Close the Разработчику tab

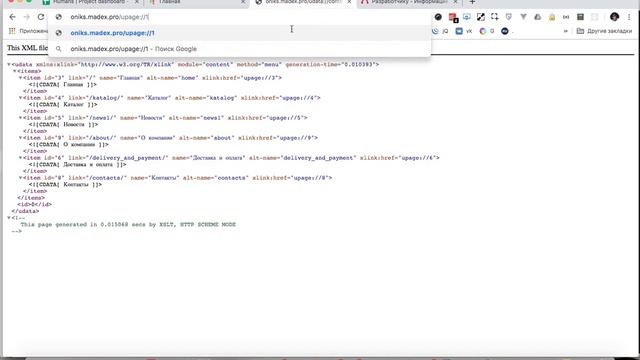click(x=456, y=2)
